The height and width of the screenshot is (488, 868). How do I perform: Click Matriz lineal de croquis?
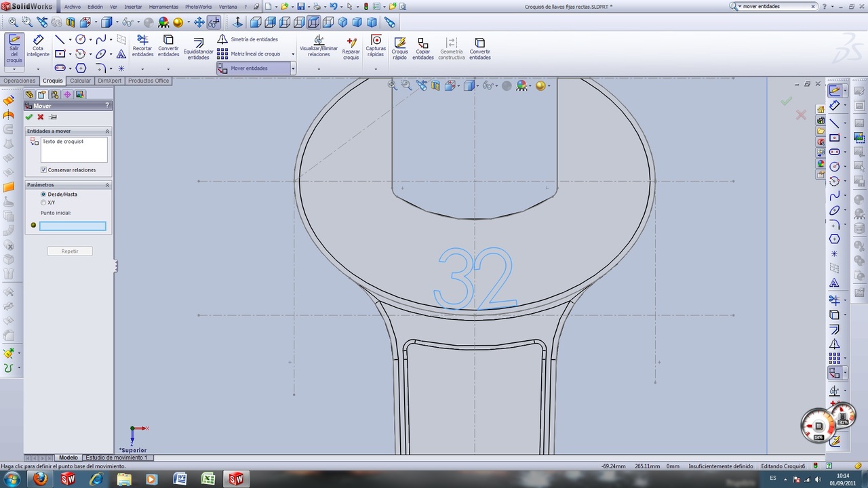pos(249,54)
